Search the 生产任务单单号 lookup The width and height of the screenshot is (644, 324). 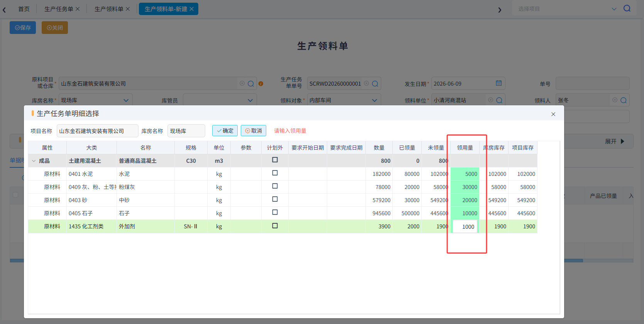375,84
